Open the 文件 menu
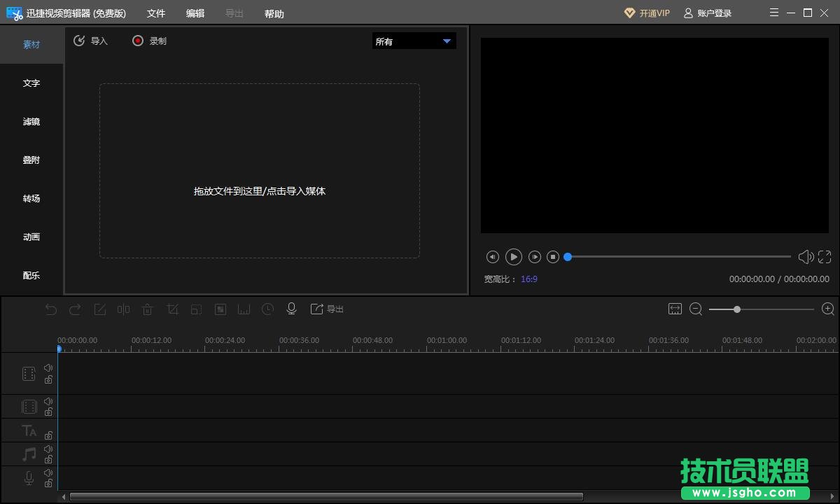Image resolution: width=840 pixels, height=504 pixels. (156, 13)
